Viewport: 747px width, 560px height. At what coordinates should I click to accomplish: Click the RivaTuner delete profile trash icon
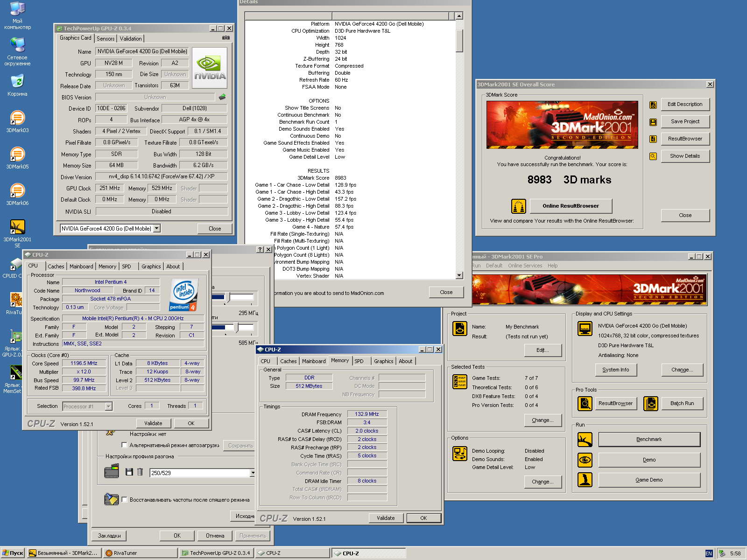[140, 472]
